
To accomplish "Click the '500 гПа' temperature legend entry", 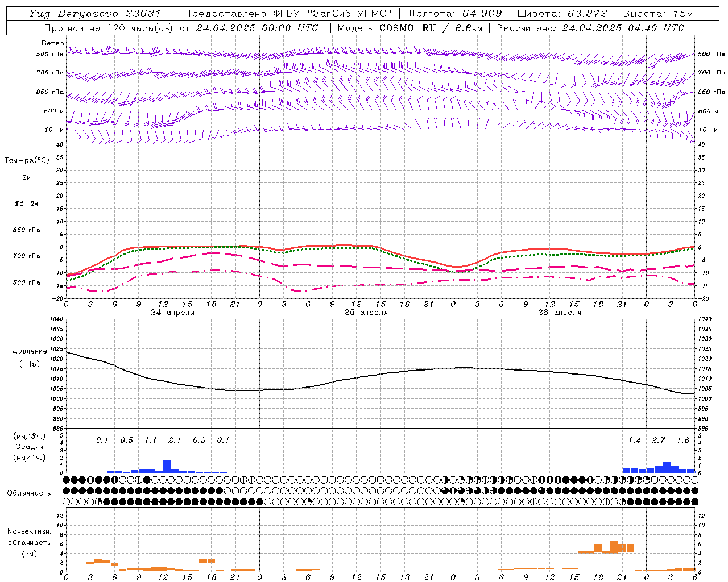I will coord(27,282).
